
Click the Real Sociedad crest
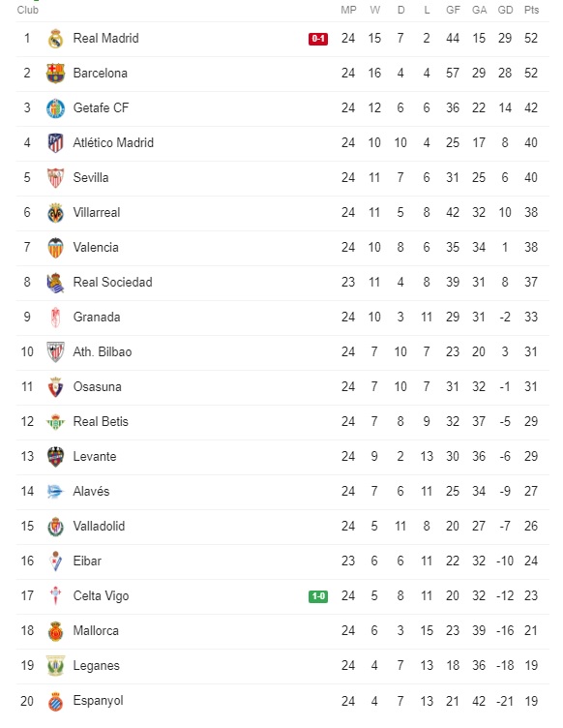[56, 283]
